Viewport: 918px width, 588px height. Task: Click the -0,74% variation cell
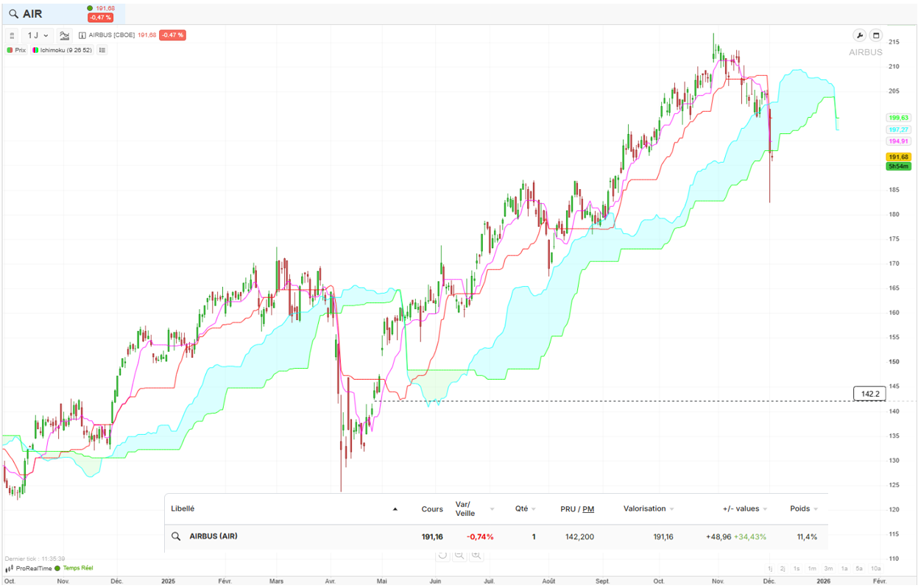tap(480, 536)
